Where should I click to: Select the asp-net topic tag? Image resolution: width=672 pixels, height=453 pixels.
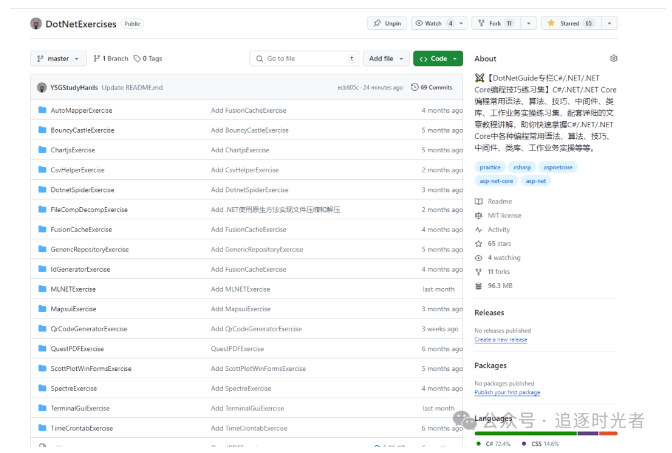(536, 181)
